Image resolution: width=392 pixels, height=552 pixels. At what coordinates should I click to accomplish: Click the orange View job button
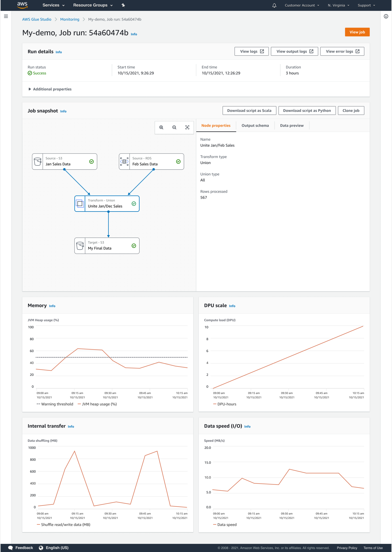[x=357, y=32]
